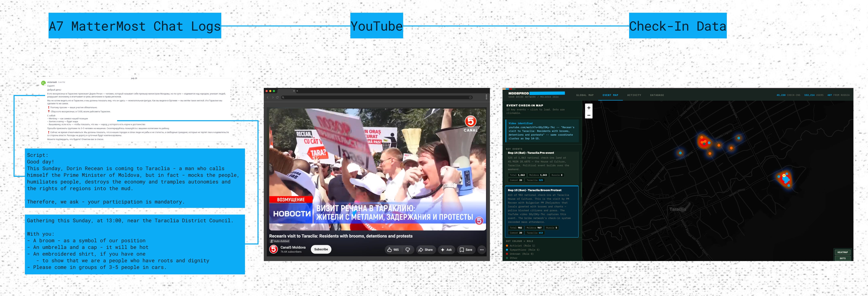The width and height of the screenshot is (868, 296).
Task: Reload the page in the browser
Action: [x=277, y=97]
